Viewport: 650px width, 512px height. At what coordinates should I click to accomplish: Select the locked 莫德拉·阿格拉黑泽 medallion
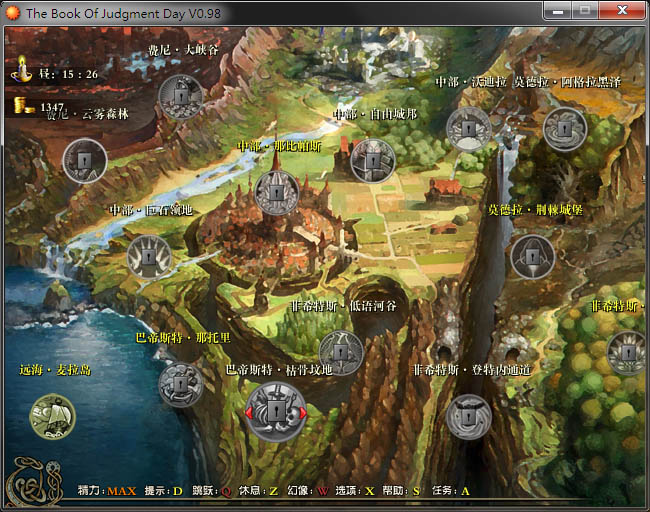pyautogui.click(x=565, y=129)
